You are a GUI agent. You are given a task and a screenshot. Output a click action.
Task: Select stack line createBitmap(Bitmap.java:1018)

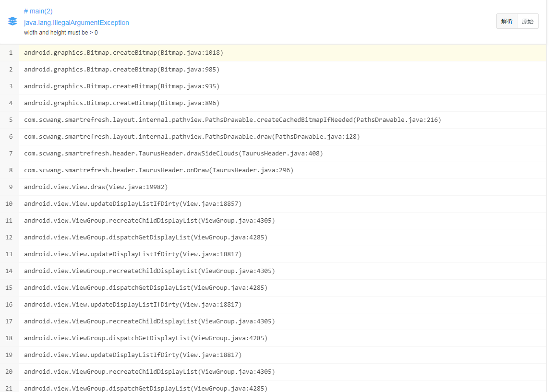point(282,52)
